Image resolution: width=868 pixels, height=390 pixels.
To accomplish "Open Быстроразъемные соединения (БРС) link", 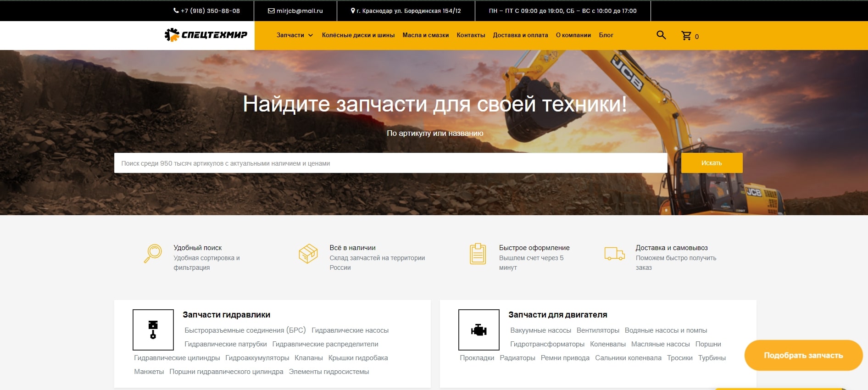I will pyautogui.click(x=245, y=330).
